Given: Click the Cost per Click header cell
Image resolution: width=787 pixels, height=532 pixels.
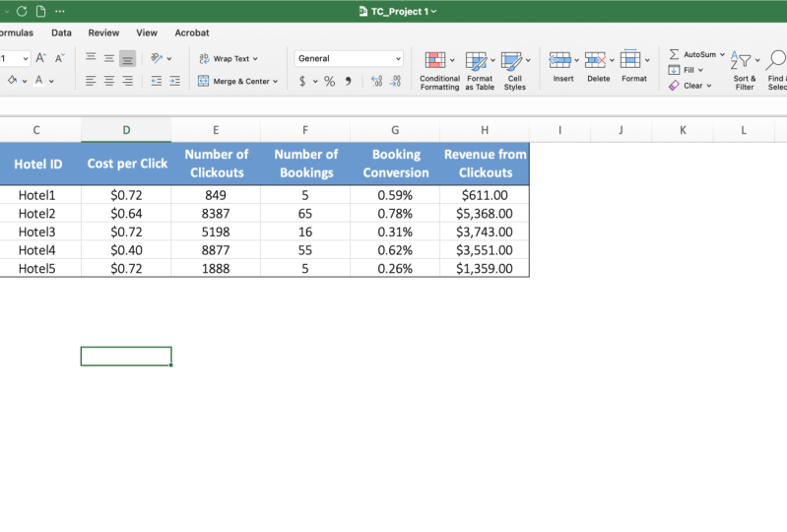Looking at the screenshot, I should point(126,164).
